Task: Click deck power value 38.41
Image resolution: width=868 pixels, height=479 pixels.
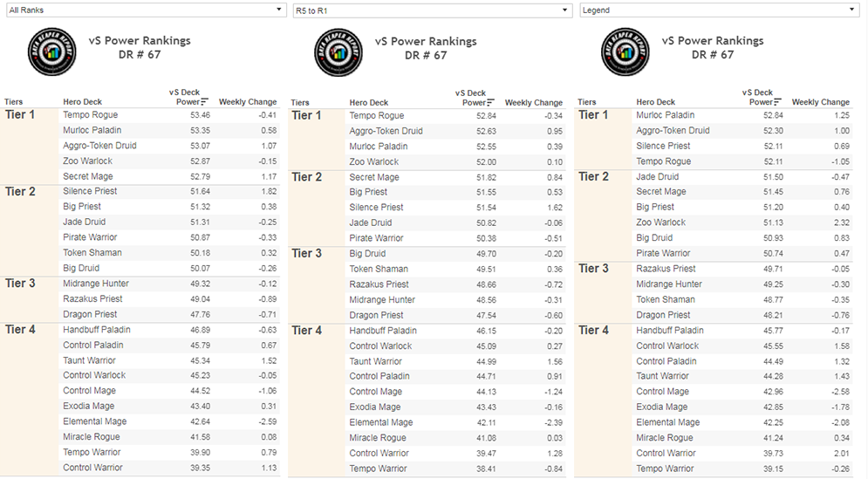Action: pos(486,469)
